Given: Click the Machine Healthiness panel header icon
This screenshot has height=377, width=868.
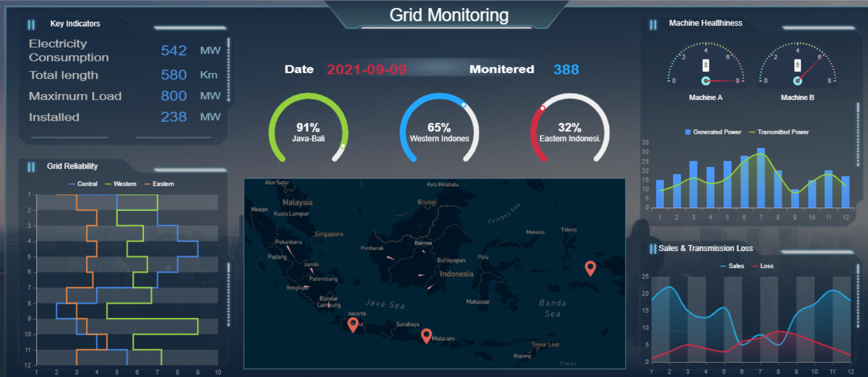Looking at the screenshot, I should (653, 25).
